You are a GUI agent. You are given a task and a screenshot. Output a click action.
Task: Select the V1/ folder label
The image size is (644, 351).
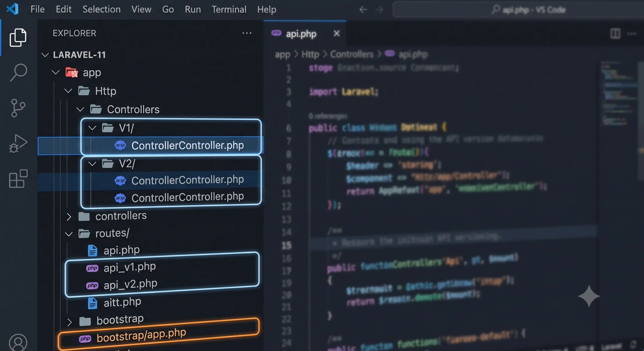coord(126,128)
